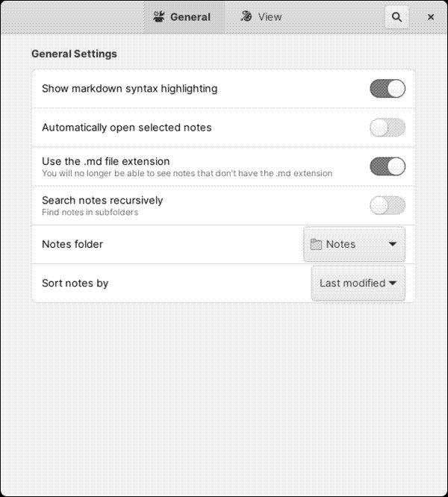448x497 pixels.
Task: Enable automatically open selected notes
Action: 388,128
